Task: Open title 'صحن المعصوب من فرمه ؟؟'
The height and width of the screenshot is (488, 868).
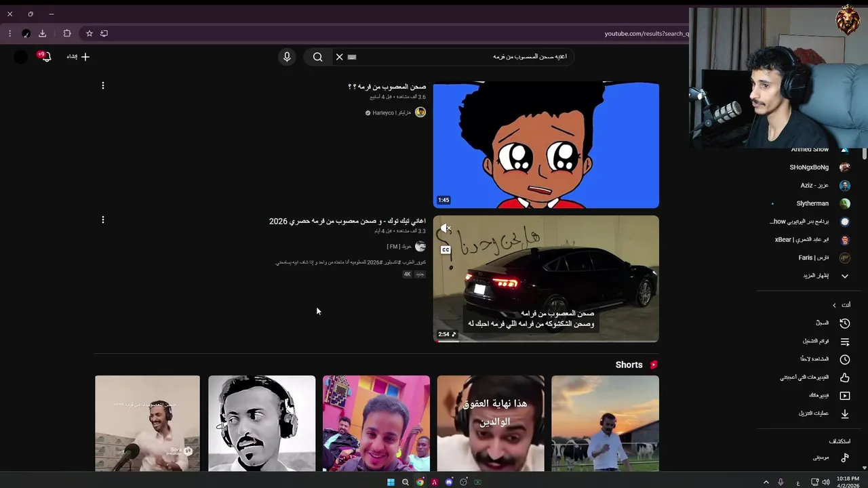Action: tap(387, 87)
